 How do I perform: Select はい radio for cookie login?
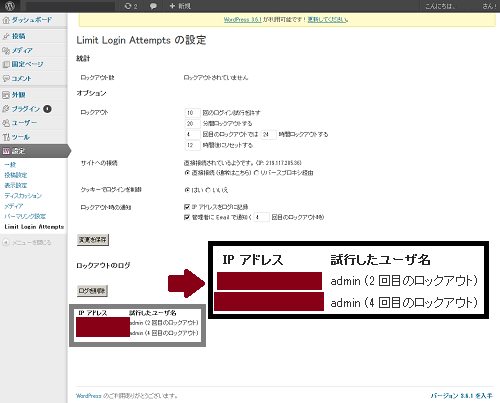click(x=187, y=190)
